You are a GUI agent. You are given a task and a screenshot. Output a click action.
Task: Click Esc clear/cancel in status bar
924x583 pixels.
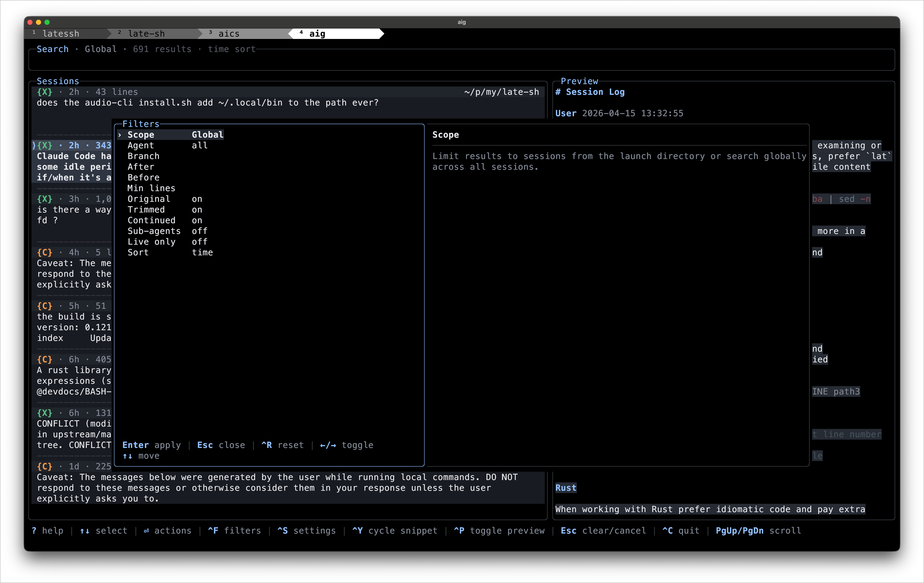coord(604,531)
